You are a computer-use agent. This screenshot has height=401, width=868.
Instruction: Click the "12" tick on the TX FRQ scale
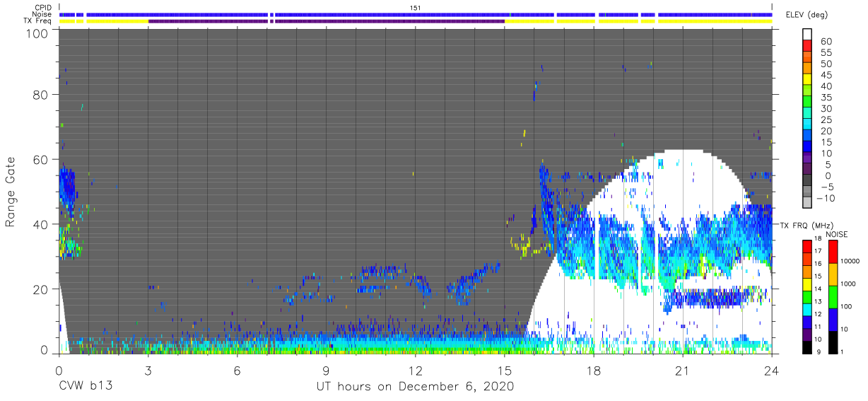pos(817,314)
